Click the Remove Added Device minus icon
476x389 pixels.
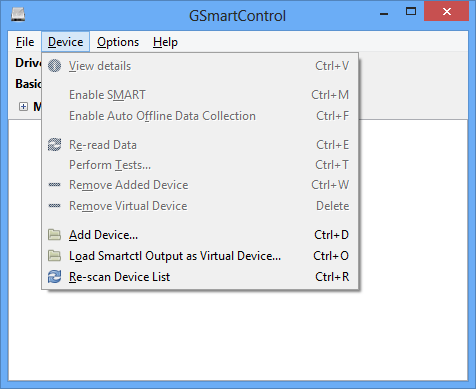54,185
